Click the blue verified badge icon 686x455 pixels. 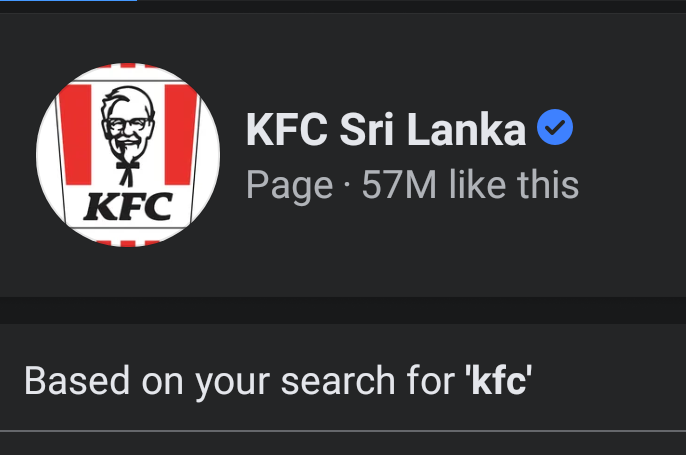[555, 127]
